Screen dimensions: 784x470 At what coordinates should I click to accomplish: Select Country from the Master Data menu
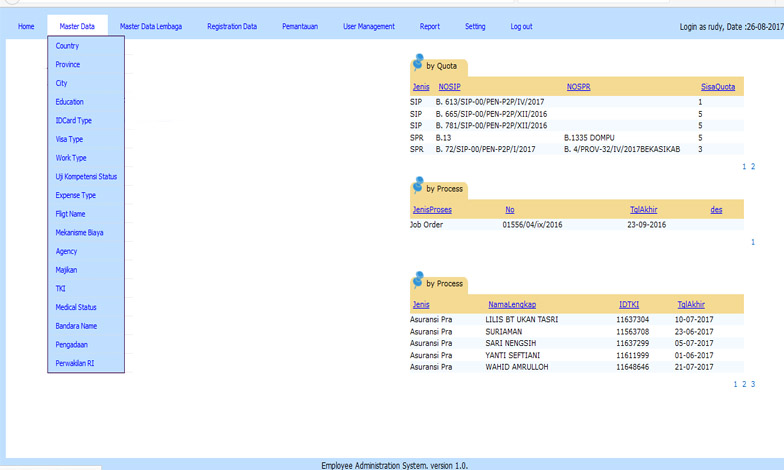tap(68, 46)
